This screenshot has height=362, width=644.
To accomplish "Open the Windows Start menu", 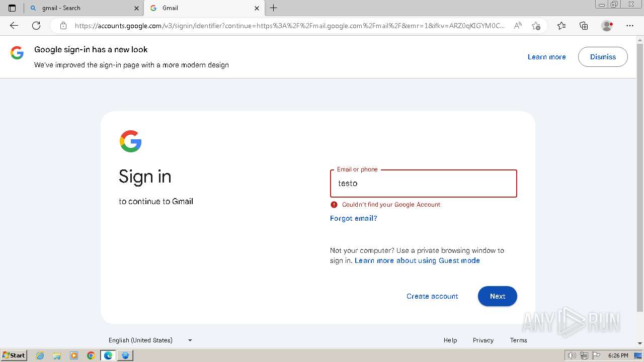I will pos(14,355).
